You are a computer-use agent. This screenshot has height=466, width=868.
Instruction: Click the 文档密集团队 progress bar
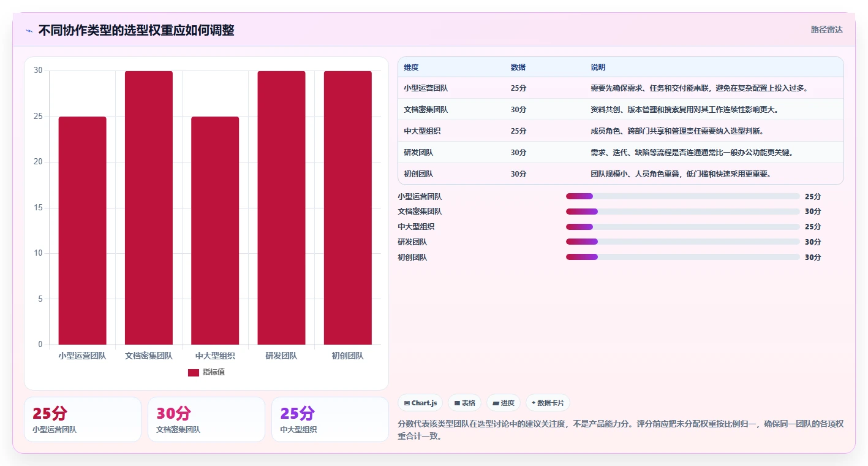[682, 212]
